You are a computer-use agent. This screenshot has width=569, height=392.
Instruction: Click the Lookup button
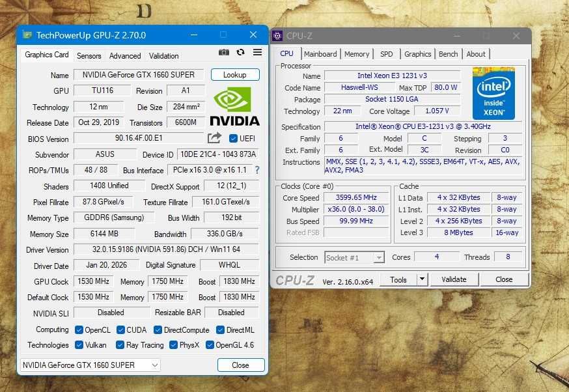pos(235,75)
